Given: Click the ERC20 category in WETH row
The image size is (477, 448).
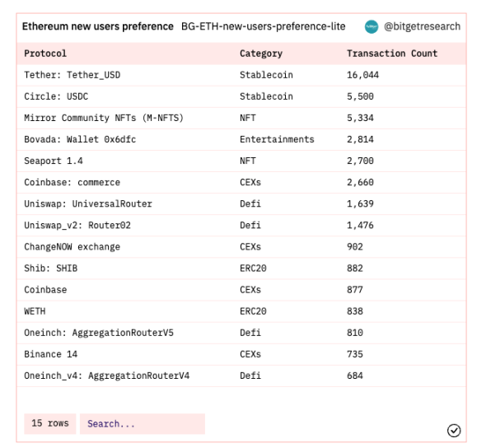Looking at the screenshot, I should [x=253, y=311].
